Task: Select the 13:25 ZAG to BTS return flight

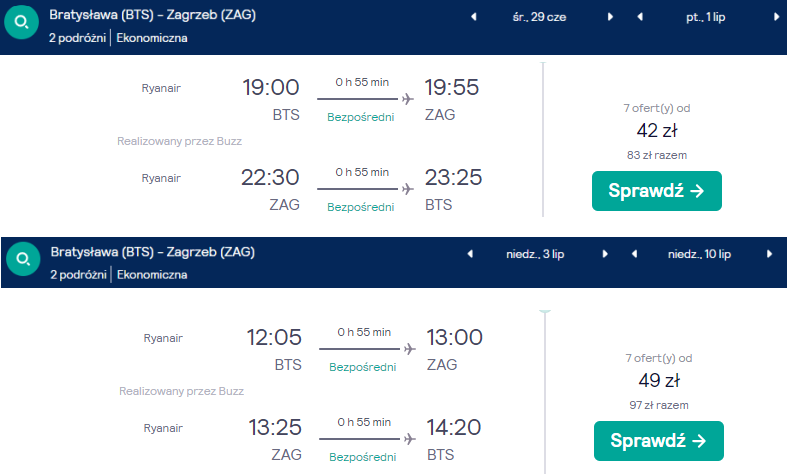Action: [312, 440]
